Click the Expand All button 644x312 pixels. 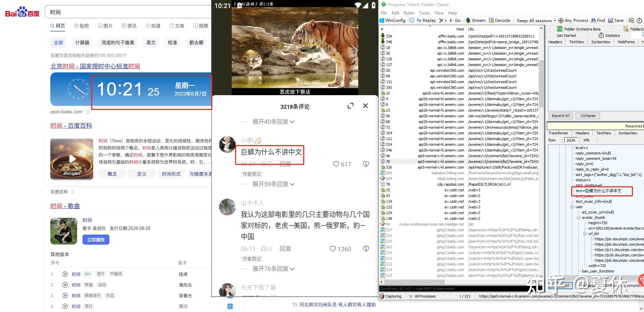(560, 115)
